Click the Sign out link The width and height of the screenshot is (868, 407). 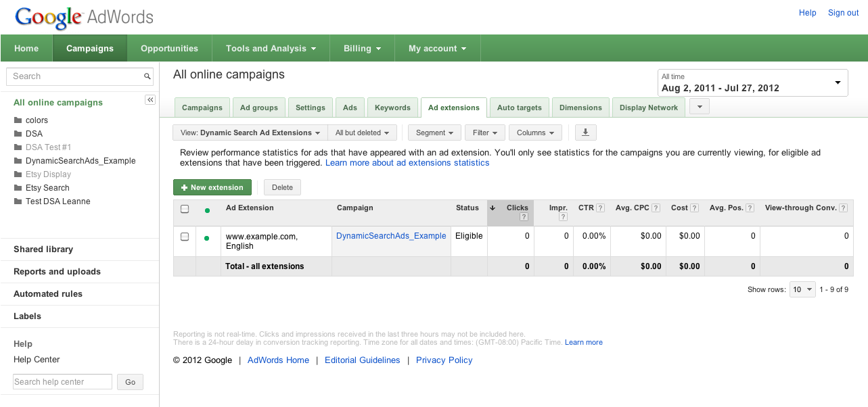pos(843,13)
